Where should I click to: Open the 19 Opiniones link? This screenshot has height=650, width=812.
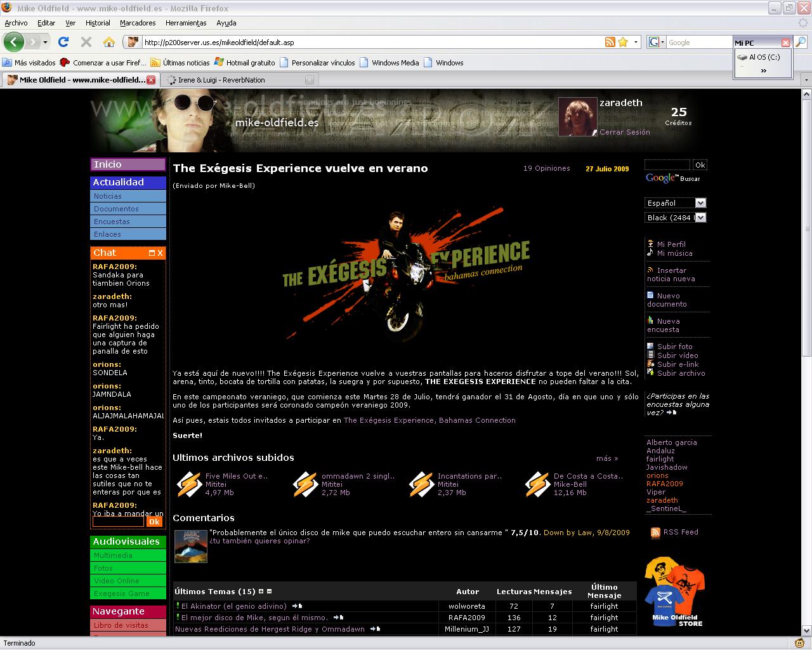click(547, 169)
